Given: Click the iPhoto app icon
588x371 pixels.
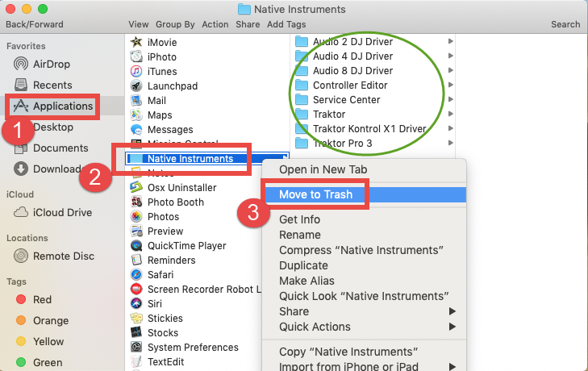Looking at the screenshot, I should click(136, 56).
